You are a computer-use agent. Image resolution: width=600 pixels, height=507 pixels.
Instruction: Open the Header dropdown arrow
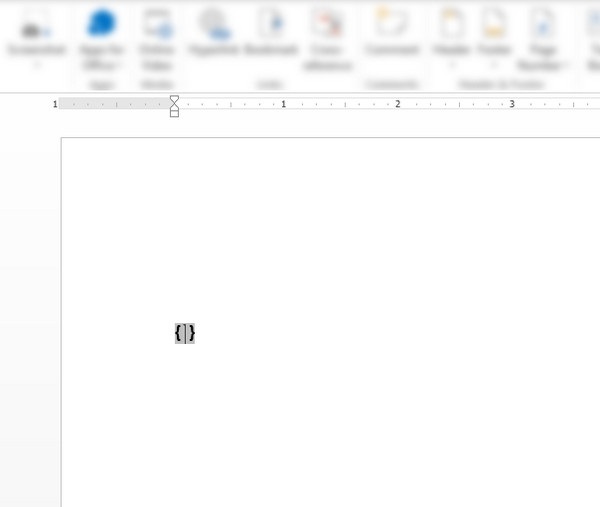pyautogui.click(x=452, y=65)
